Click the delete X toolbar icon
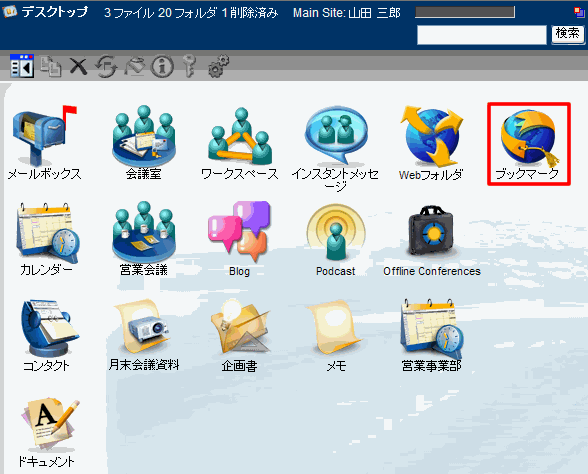Viewport: 588px width, 474px height. click(x=78, y=66)
